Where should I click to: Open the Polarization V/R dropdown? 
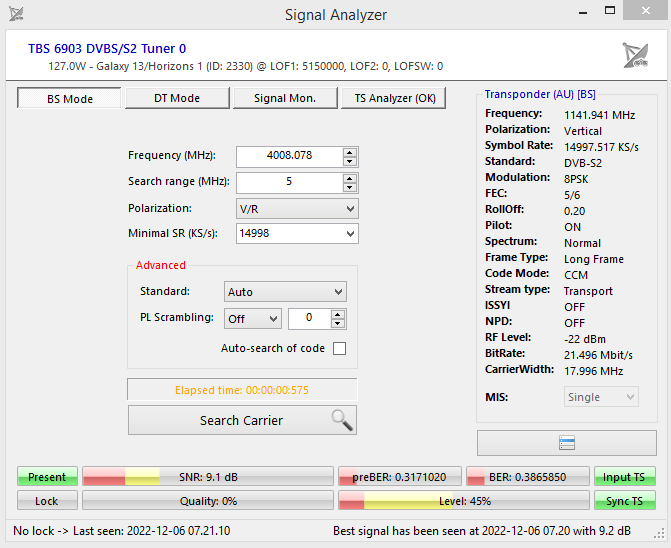click(297, 209)
